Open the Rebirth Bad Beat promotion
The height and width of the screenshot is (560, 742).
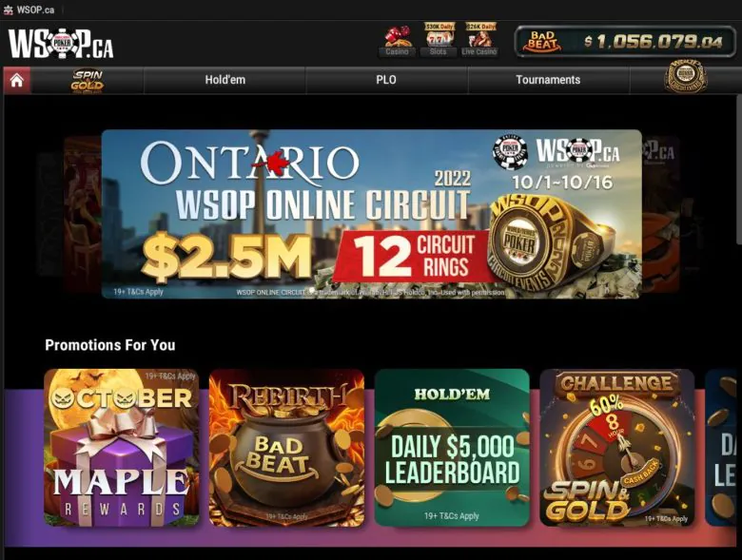[x=286, y=448]
